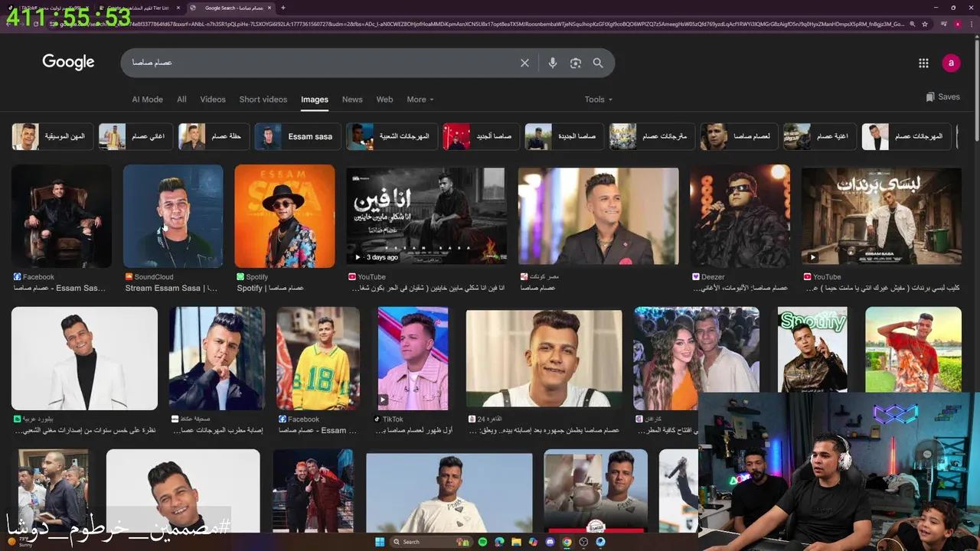Open the yellow 18 jersey Facebook image
Viewport: 980px width, 551px height.
318,359
